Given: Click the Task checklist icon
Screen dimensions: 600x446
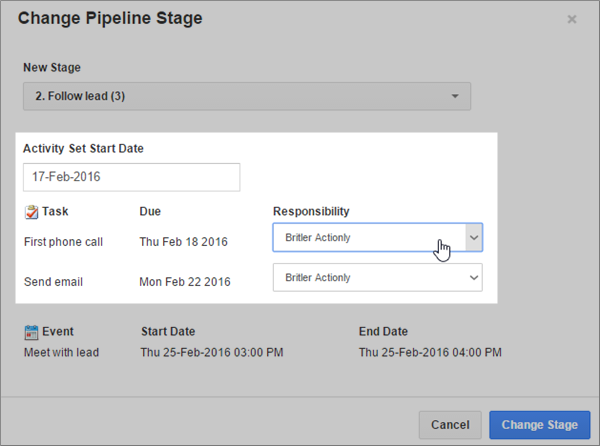Looking at the screenshot, I should point(31,212).
